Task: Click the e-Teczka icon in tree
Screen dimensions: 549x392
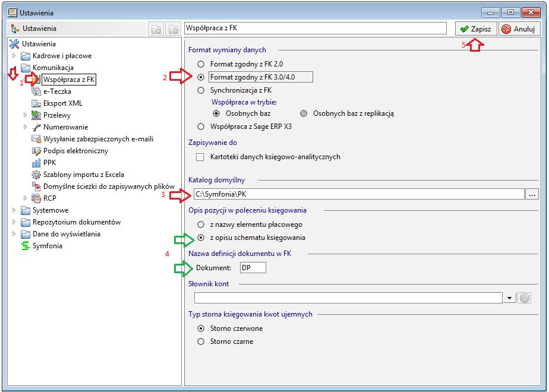Action: [36, 91]
